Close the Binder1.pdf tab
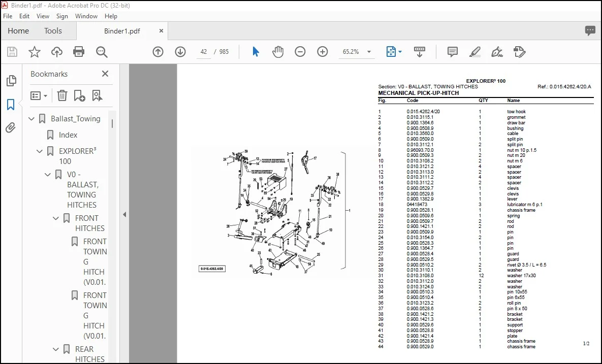The image size is (602, 364). tap(161, 30)
